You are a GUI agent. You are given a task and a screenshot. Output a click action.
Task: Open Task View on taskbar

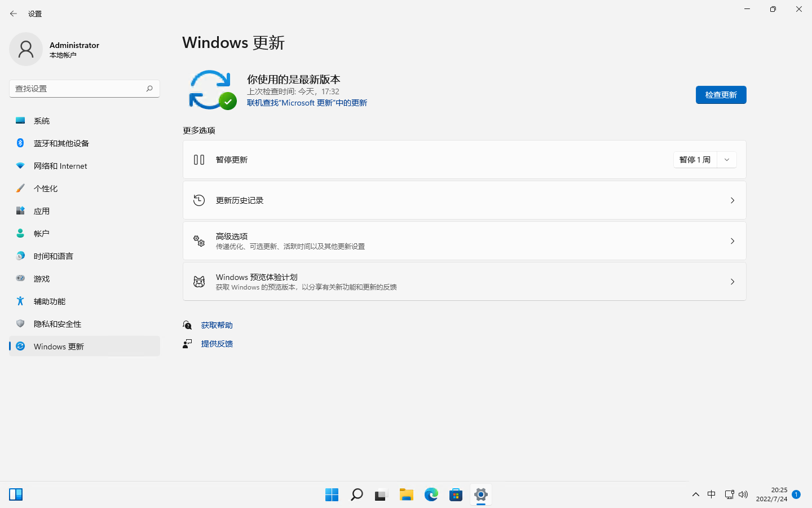point(382,495)
